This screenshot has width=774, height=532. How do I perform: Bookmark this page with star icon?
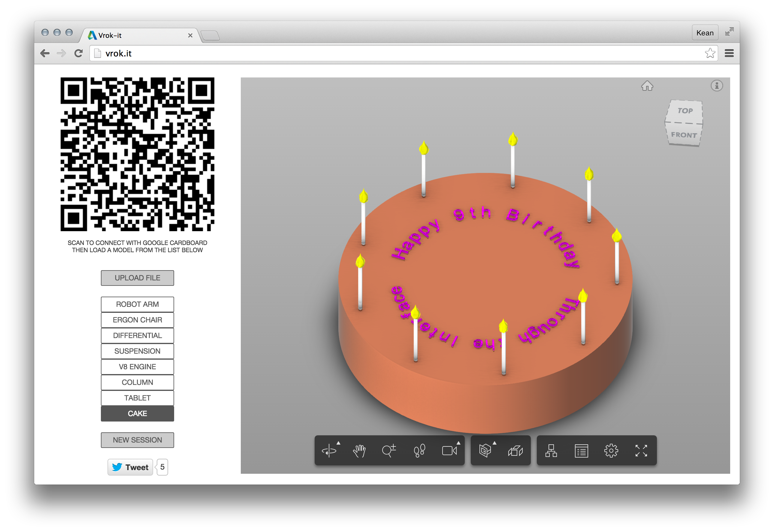pos(710,53)
